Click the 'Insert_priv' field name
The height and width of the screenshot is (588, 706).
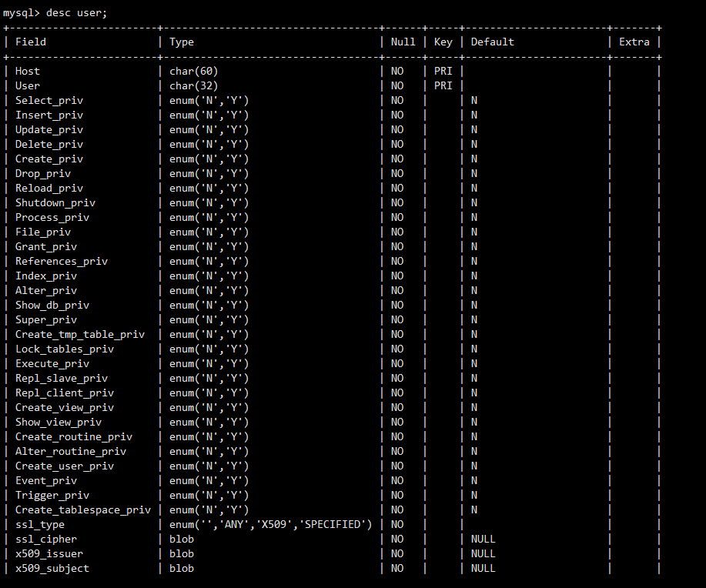pos(49,115)
